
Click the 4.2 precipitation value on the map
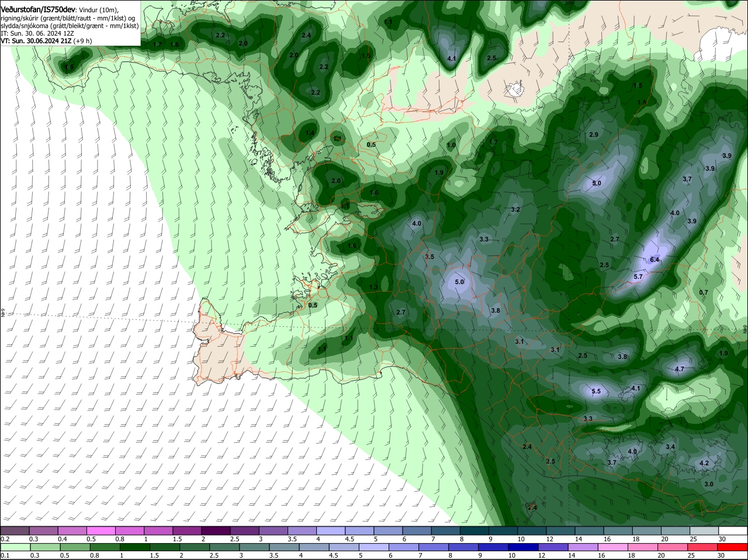pyautogui.click(x=704, y=463)
